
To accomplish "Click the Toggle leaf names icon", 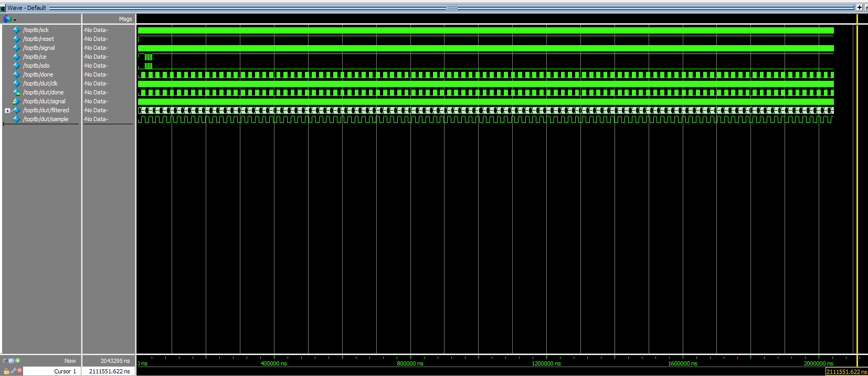I will click(x=5, y=361).
